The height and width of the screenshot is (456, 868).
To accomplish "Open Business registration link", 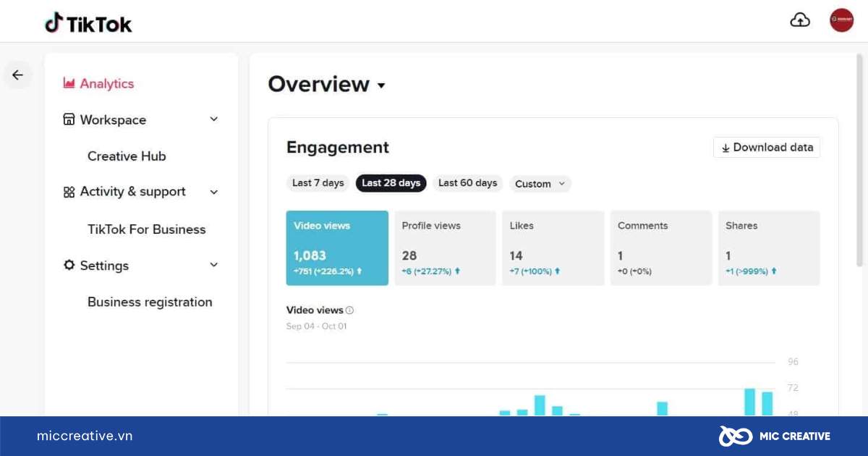I will (150, 302).
